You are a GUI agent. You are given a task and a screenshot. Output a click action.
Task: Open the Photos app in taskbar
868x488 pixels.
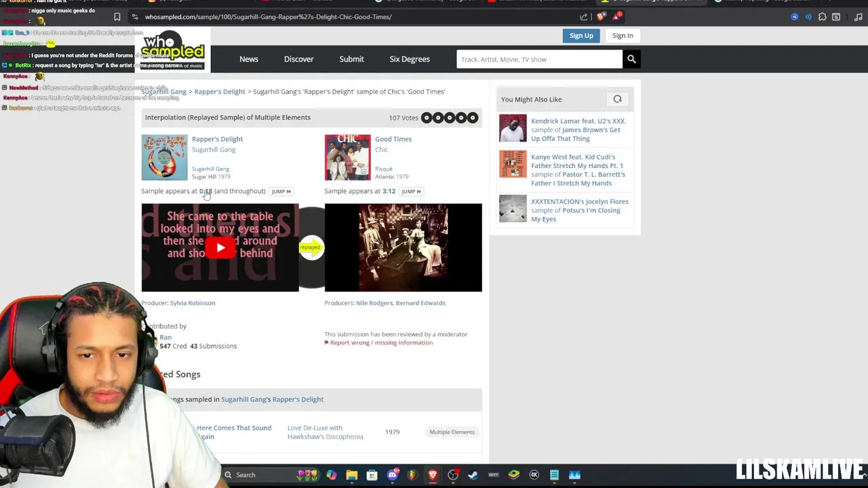[x=574, y=475]
